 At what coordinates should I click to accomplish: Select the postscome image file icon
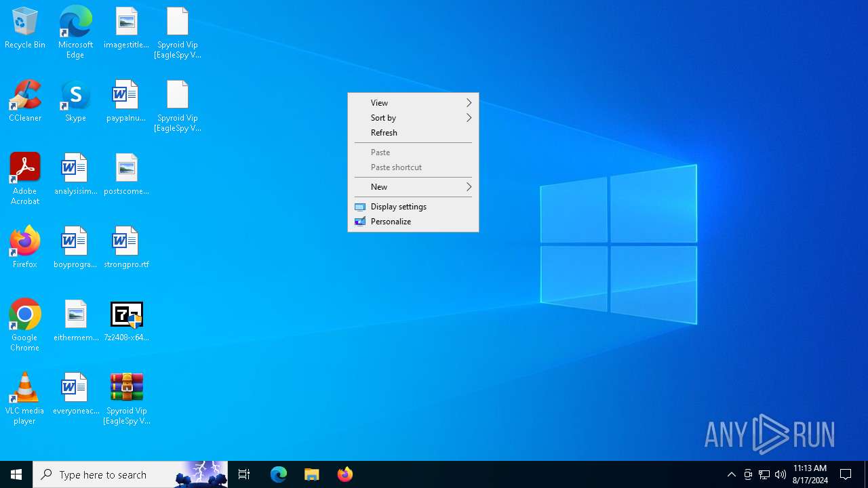pos(126,174)
